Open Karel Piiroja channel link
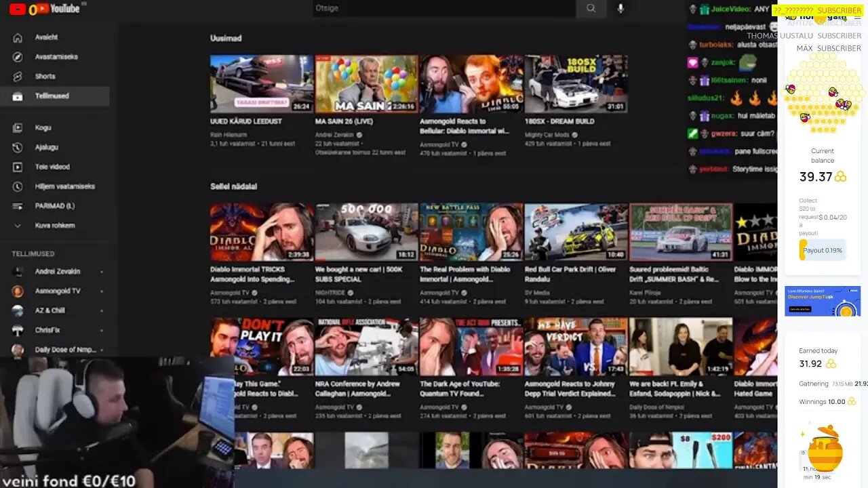 [x=645, y=293]
